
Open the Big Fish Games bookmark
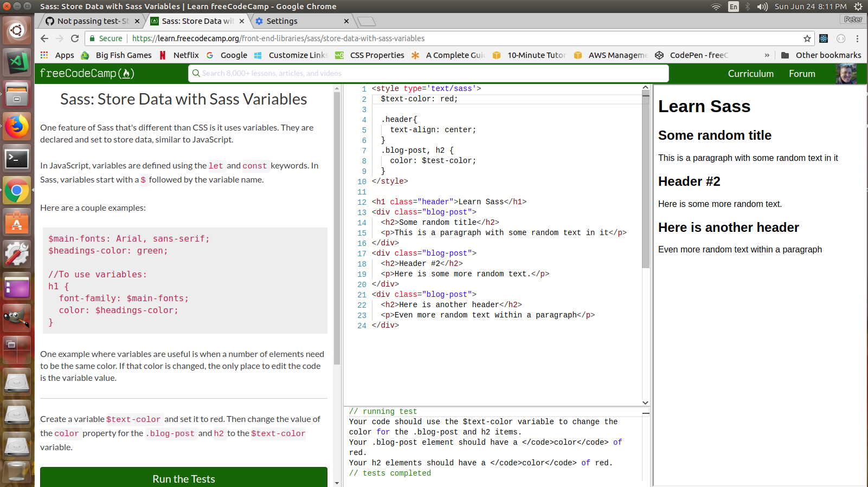pos(116,55)
